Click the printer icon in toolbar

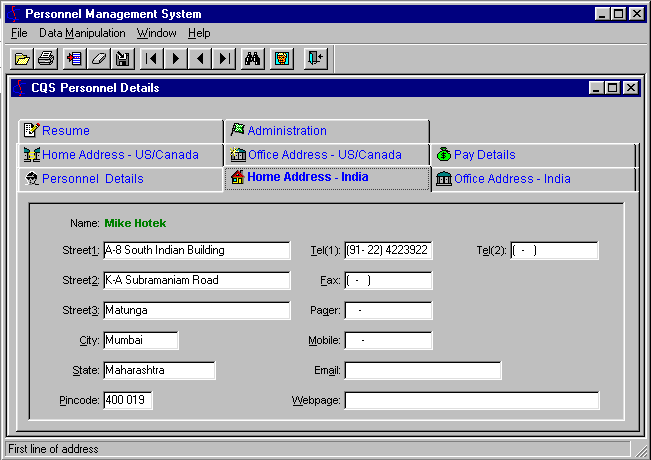pos(46,59)
